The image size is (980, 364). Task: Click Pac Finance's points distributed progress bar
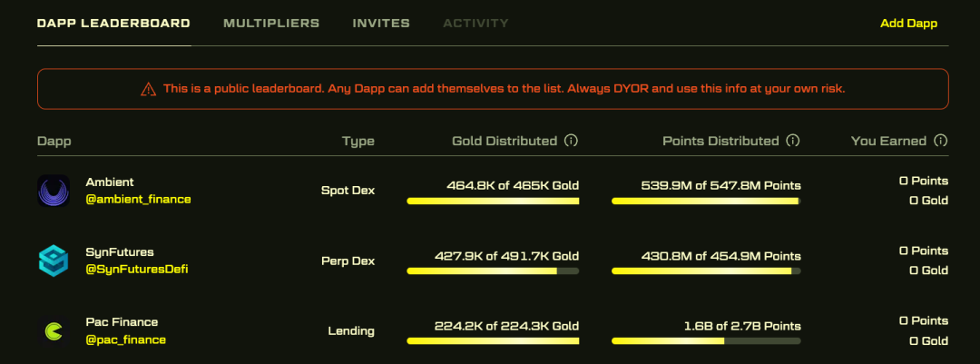[706, 341]
